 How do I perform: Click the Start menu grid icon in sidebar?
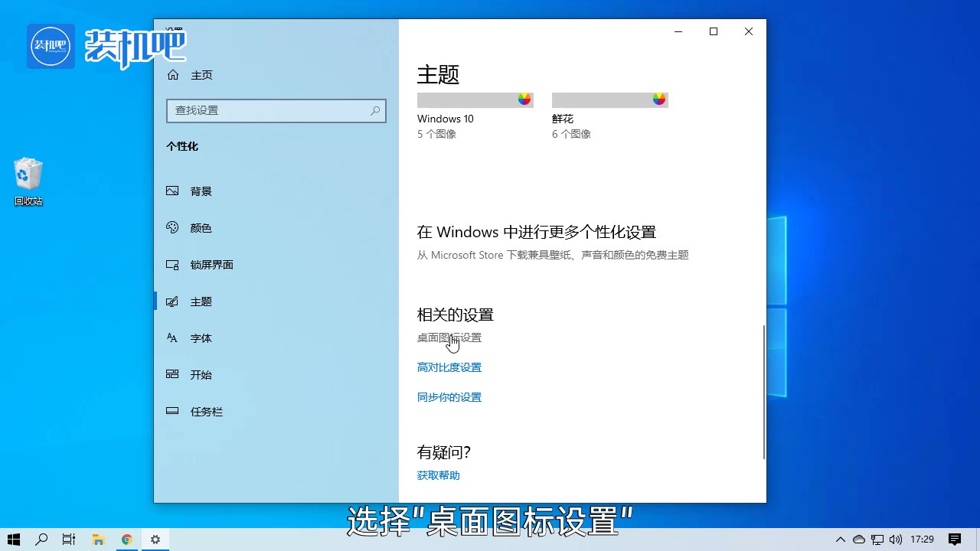tap(173, 375)
